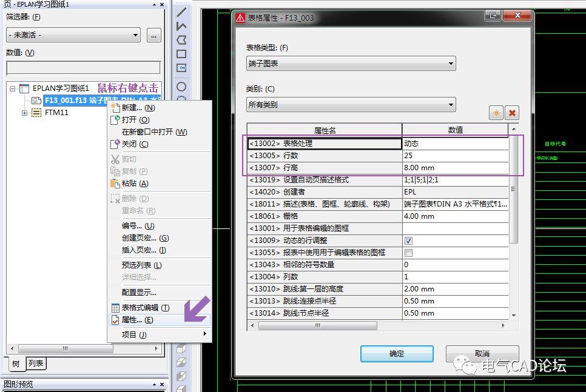Click the filter browse button with ellipsis

tap(153, 35)
